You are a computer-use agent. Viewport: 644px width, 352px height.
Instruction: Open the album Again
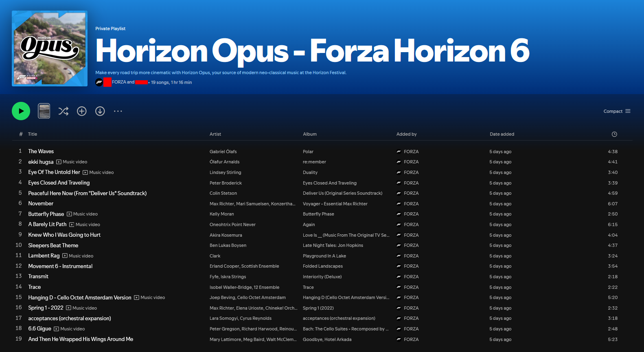(309, 224)
